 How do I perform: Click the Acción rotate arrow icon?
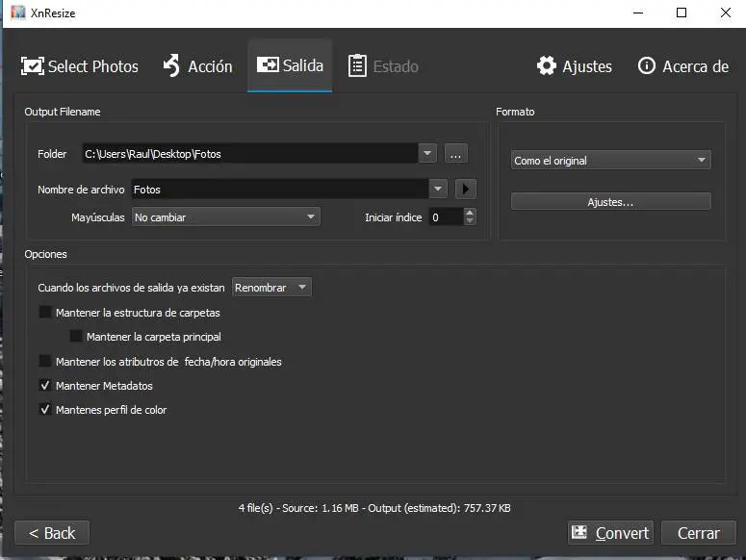(x=171, y=65)
